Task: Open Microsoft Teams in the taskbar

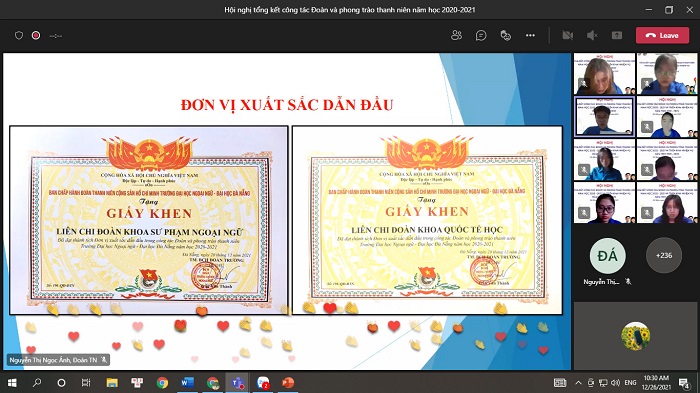Action: pos(237,383)
